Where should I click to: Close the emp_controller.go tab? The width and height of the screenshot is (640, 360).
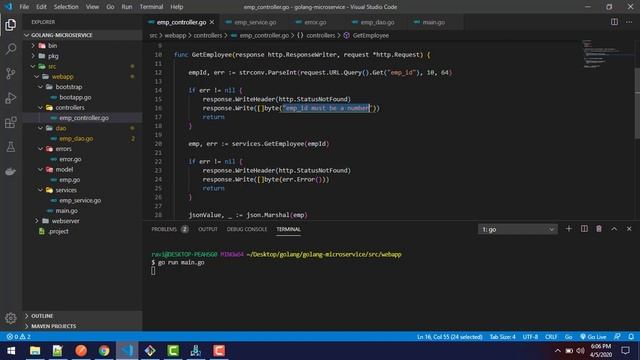click(x=212, y=22)
